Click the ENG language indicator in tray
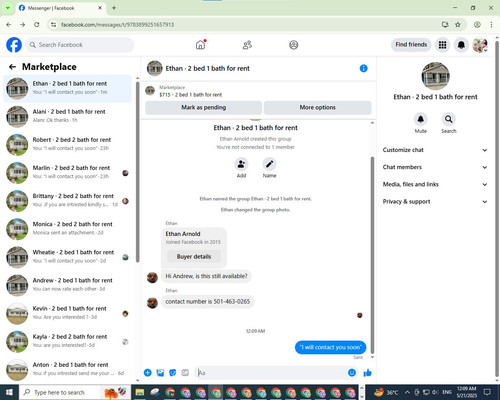The height and width of the screenshot is (400, 500). [447, 392]
